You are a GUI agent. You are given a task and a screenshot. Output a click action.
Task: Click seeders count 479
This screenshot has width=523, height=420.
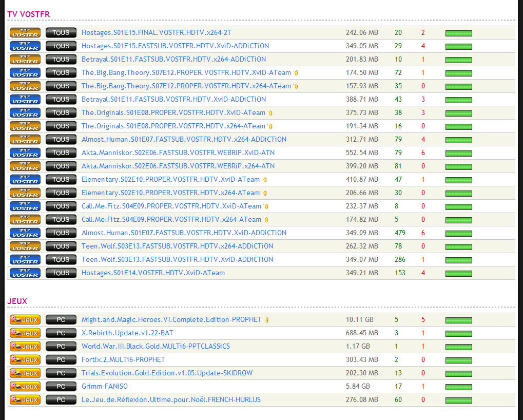(400, 233)
